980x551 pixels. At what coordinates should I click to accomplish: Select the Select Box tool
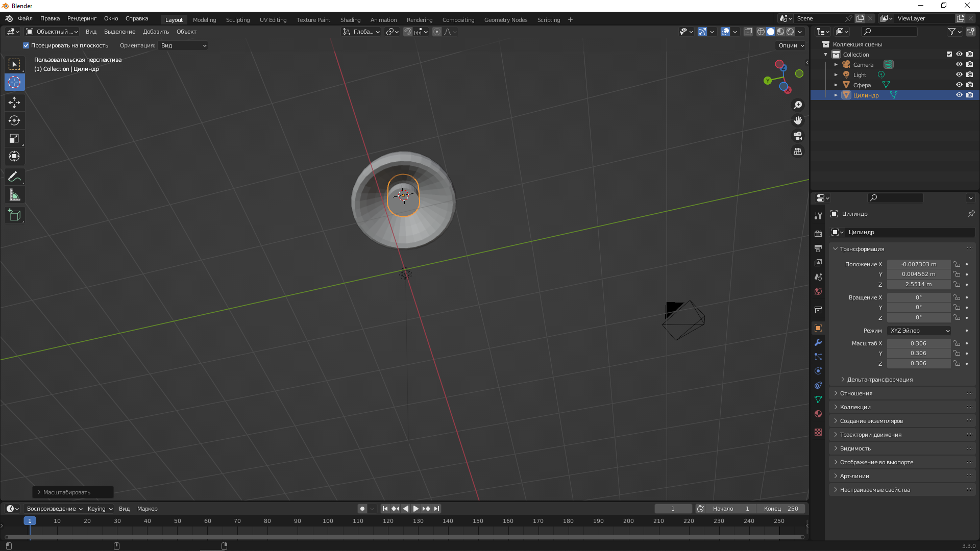coord(14,64)
